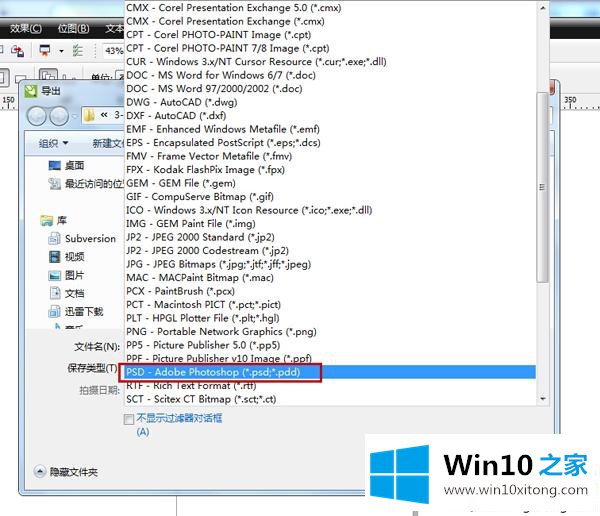Viewport: 600px width, 516px height.
Task: Select MAC - MACPaint Bitmap format
Action: (331, 278)
